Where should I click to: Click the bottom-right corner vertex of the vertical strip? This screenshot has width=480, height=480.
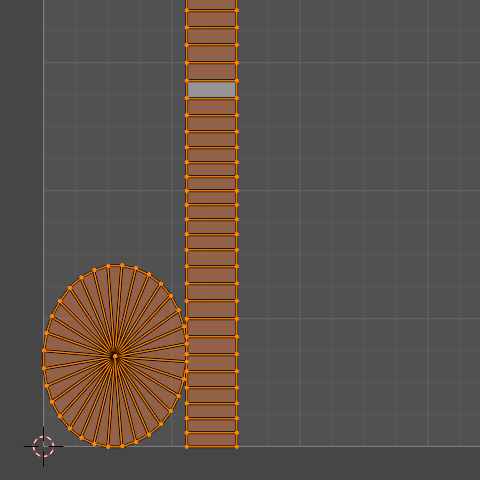coord(237,447)
